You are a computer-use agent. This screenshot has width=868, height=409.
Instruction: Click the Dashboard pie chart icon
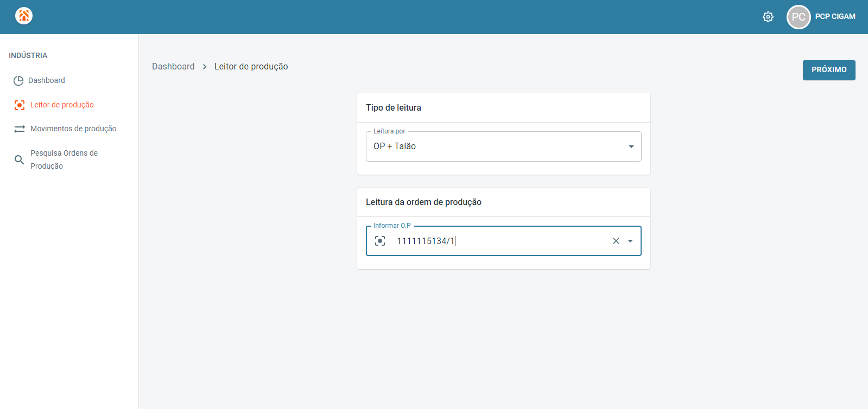[x=18, y=81]
